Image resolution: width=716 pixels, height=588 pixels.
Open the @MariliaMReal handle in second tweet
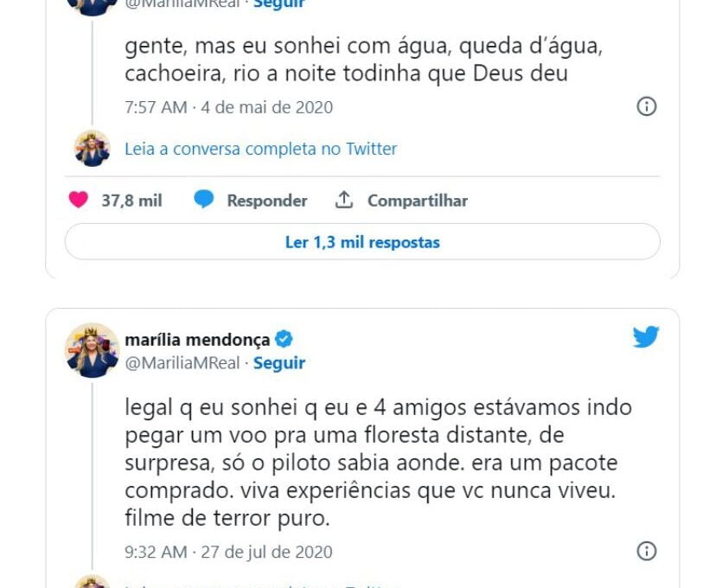pyautogui.click(x=182, y=363)
